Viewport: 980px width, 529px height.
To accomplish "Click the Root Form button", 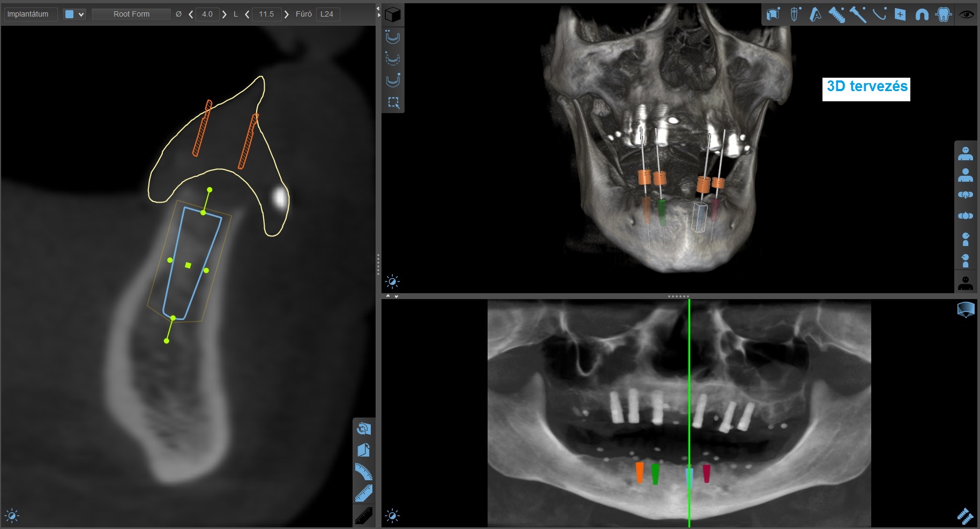I will click(x=131, y=14).
